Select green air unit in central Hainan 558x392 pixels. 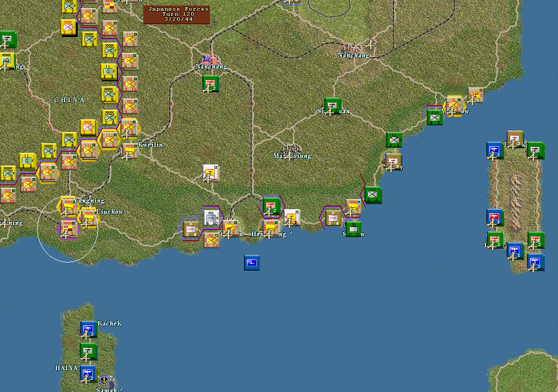(88, 351)
